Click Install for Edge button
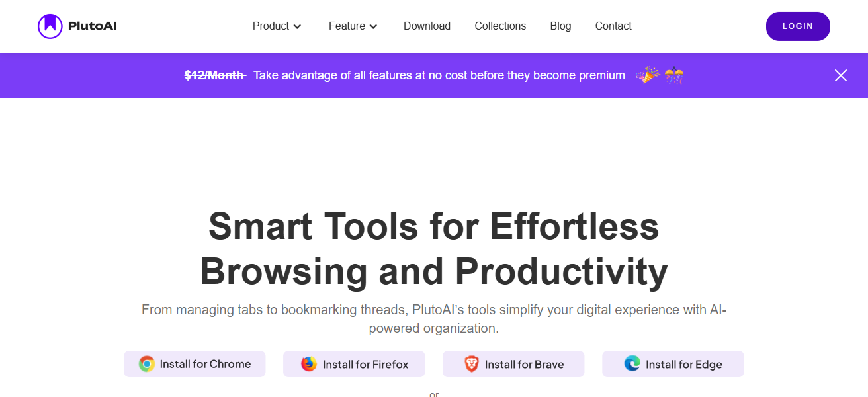The width and height of the screenshot is (868, 397). [673, 364]
